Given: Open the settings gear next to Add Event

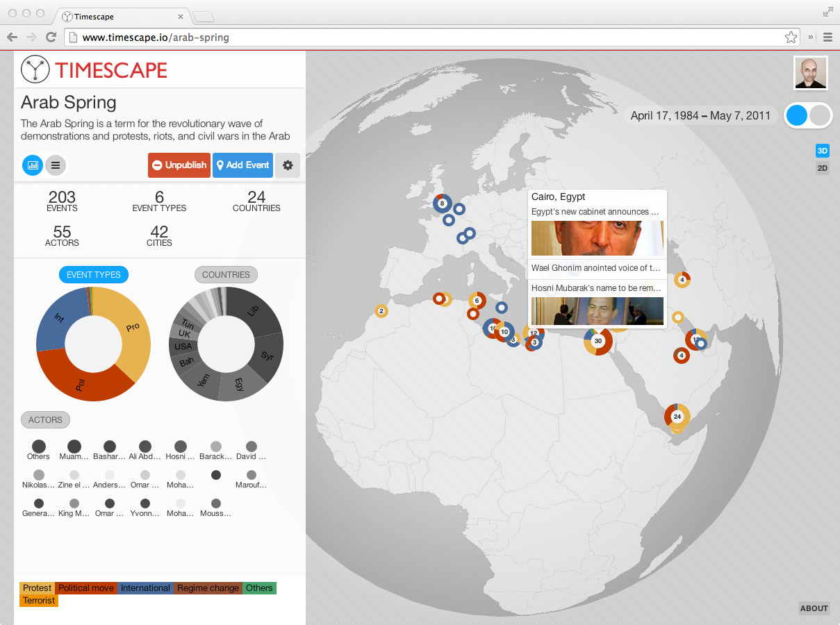Looking at the screenshot, I should pos(288,165).
